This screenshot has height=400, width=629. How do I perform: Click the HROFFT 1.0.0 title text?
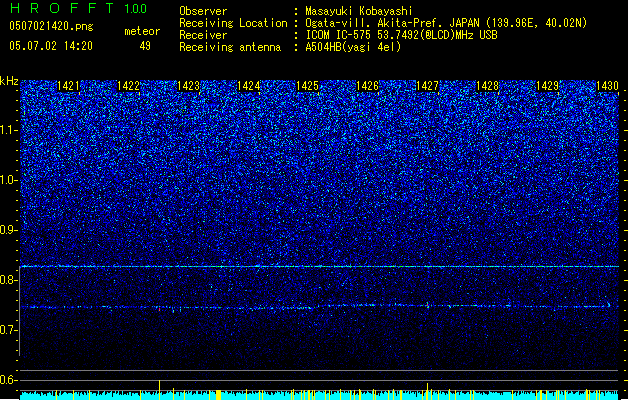point(79,8)
